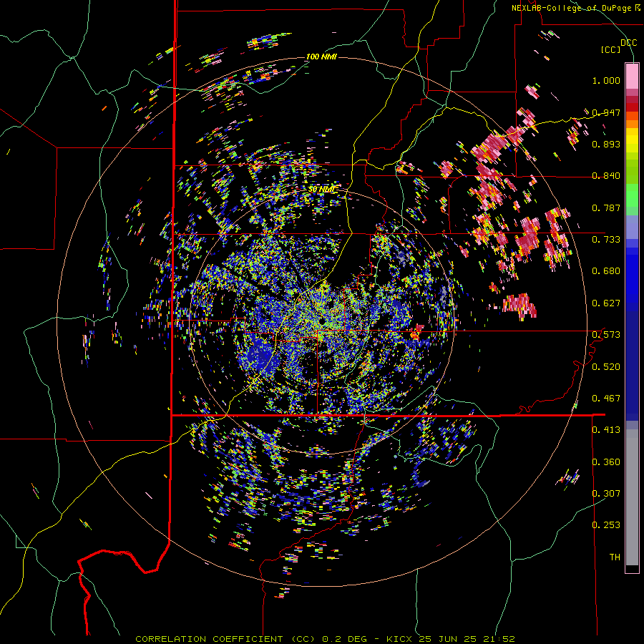Image resolution: width=644 pixels, height=644 pixels.
Task: Select the 0.307 scale label
Action: tap(606, 493)
